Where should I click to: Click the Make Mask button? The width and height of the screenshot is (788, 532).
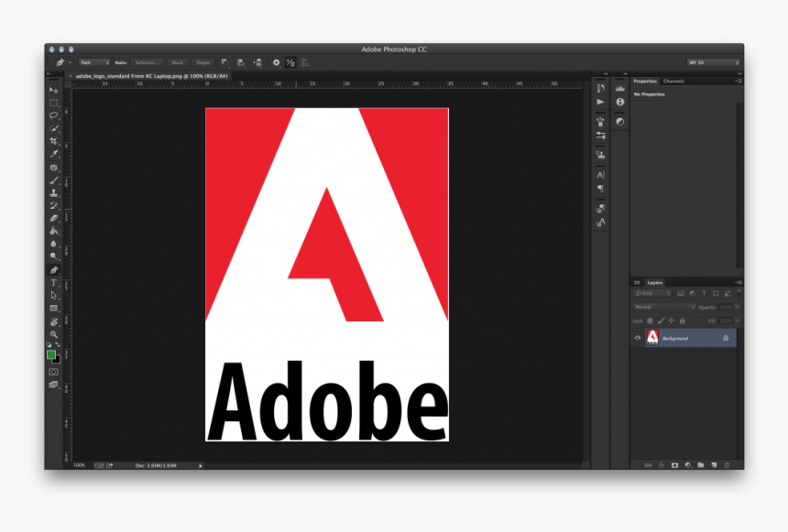coord(178,62)
